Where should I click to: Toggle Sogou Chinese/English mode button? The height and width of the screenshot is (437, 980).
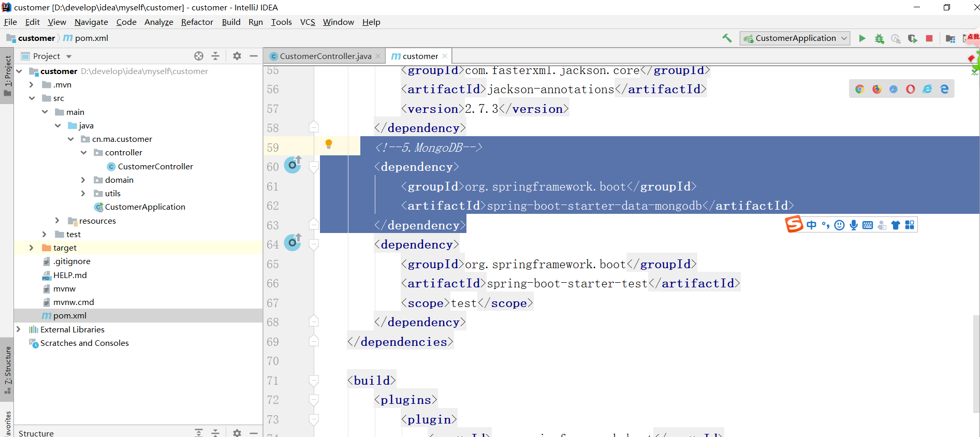(811, 225)
